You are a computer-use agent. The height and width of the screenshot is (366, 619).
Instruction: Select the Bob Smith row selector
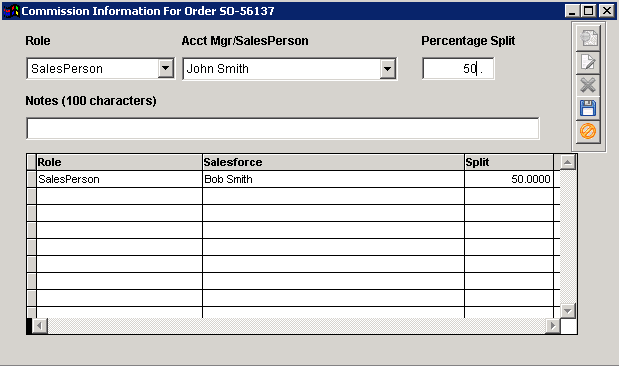coord(32,179)
